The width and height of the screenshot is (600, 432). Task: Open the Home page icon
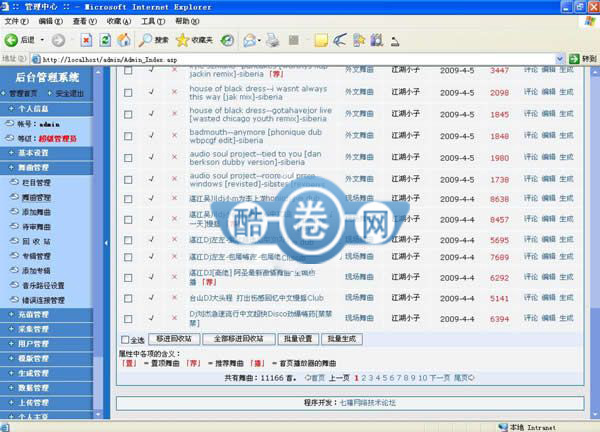[124, 40]
